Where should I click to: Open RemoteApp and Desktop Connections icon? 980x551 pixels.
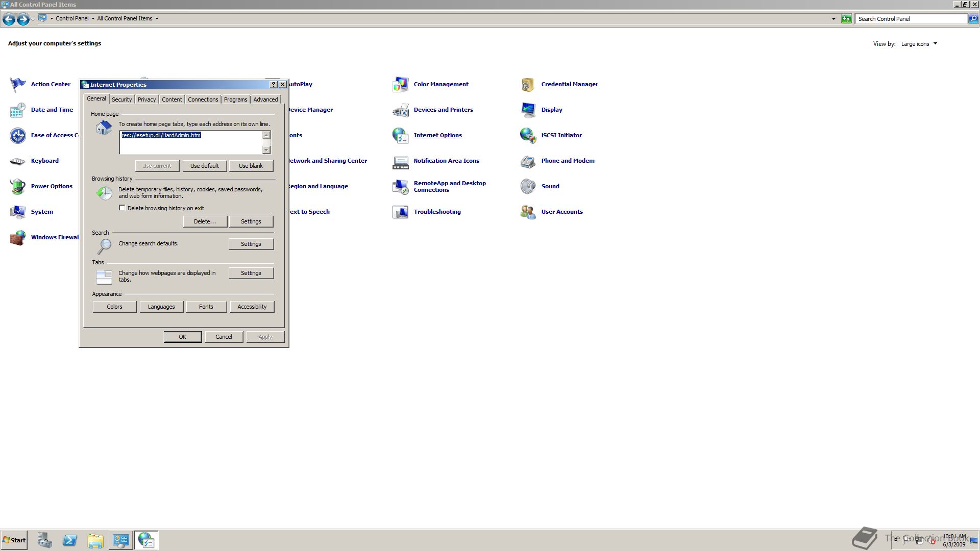click(401, 186)
